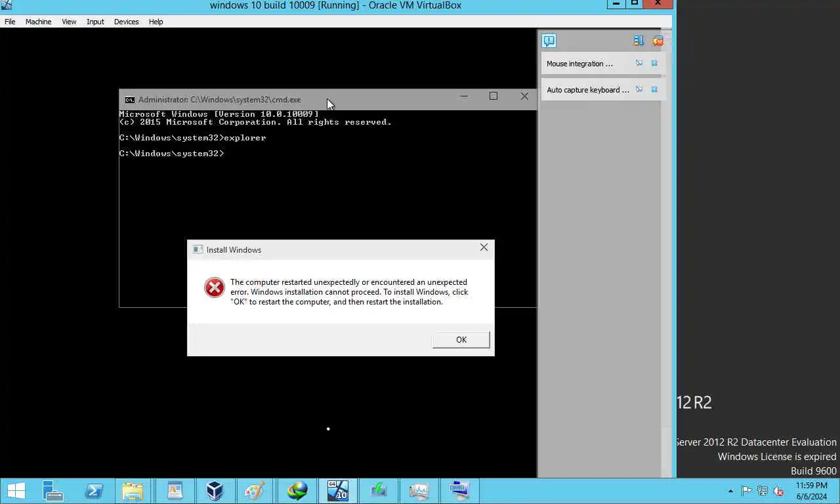Launch PowerShell from the taskbar

pyautogui.click(x=93, y=491)
